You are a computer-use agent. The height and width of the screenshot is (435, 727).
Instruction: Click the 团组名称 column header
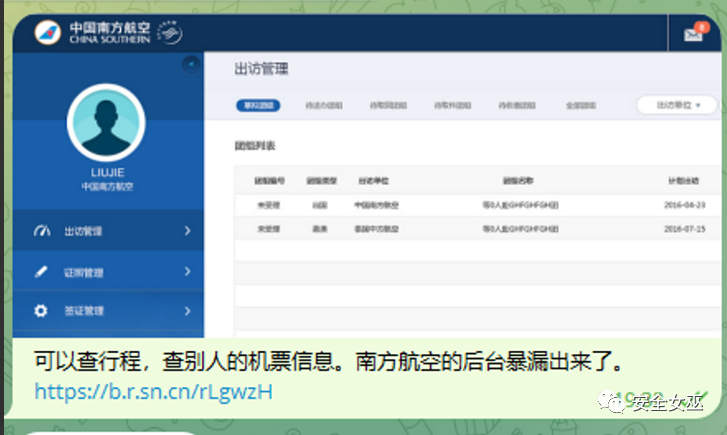(x=518, y=180)
